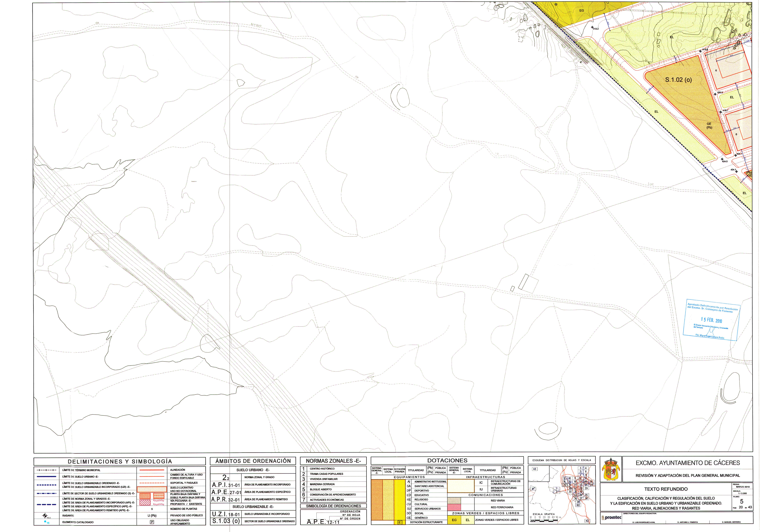Click sheet 43 in the distribution scheme

(x=535, y=469)
